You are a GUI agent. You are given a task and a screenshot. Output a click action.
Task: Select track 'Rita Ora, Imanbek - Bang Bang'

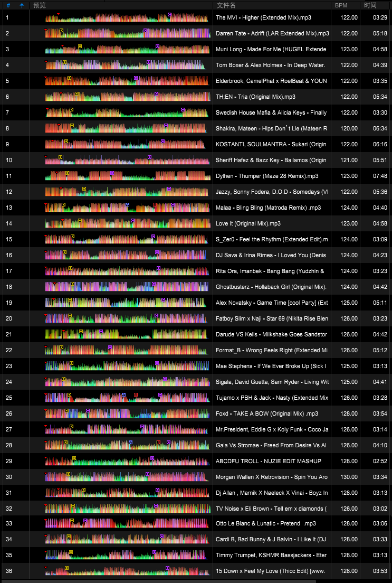tap(270, 271)
